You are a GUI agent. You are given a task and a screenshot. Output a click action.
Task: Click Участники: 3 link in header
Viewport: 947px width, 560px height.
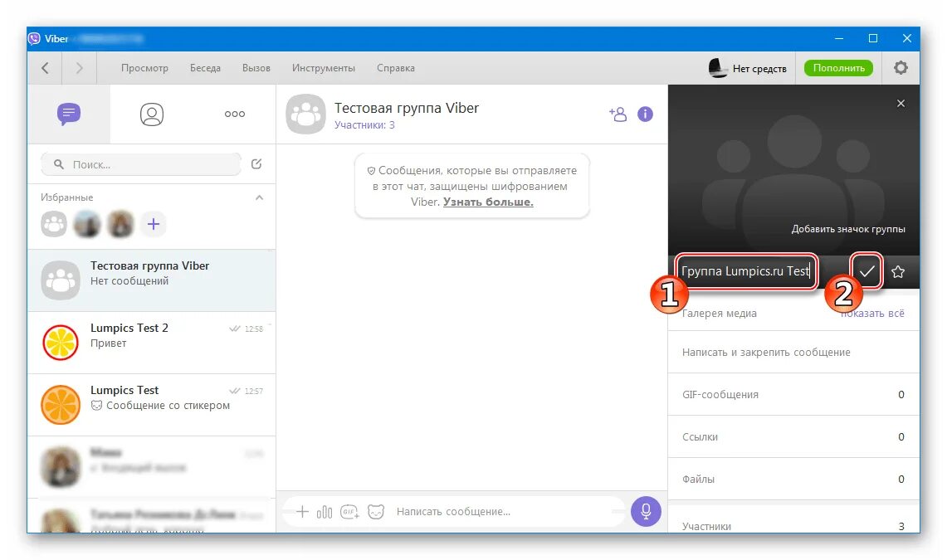[x=364, y=125]
